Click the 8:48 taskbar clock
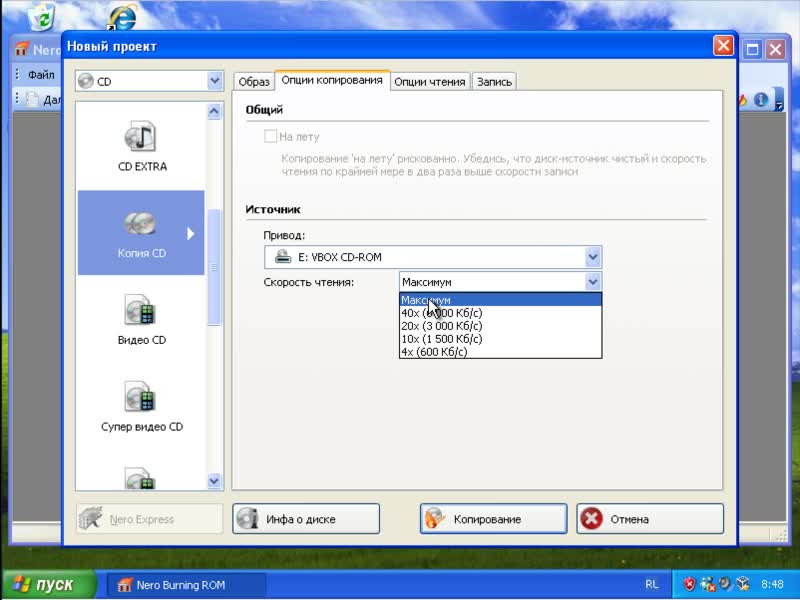Screen dimensions: 800x600 (772, 584)
